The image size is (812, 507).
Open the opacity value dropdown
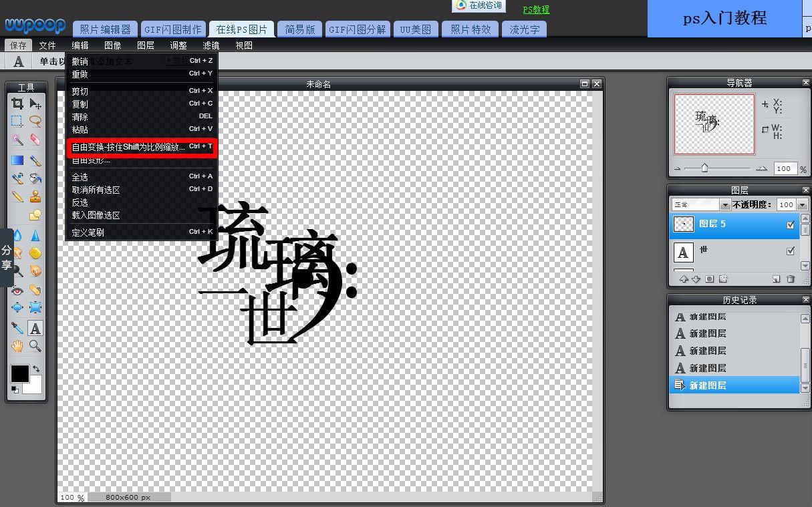pos(801,204)
